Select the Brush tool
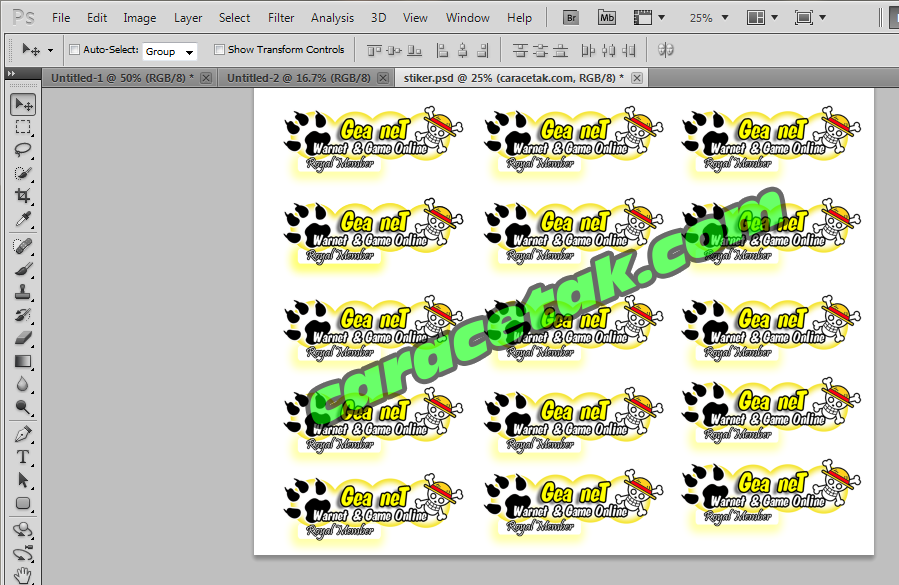The height and width of the screenshot is (585, 899). 23,270
